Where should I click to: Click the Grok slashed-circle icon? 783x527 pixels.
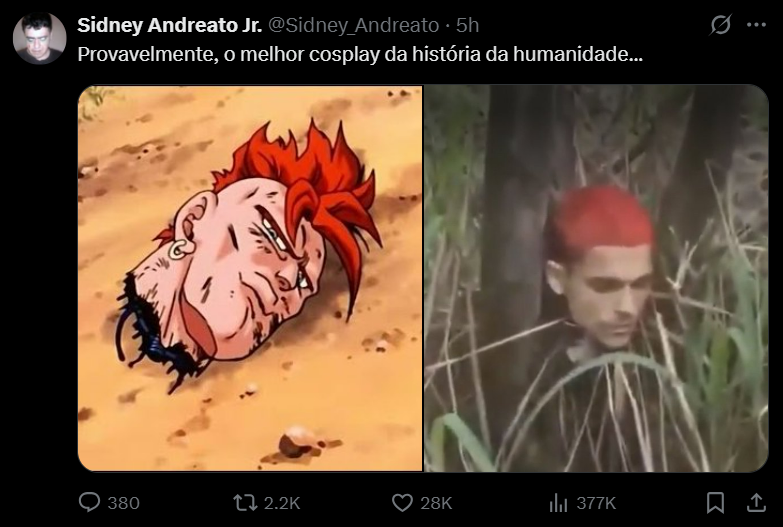click(x=721, y=24)
